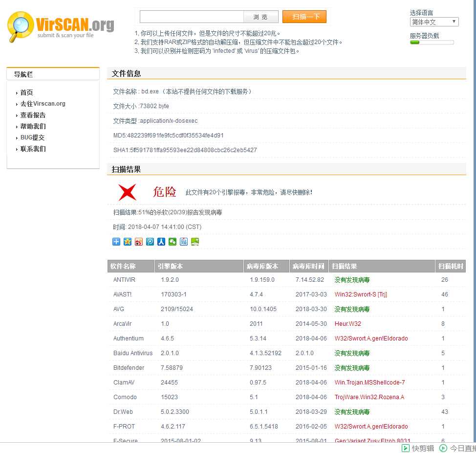Share to Baidu Tieba icon
Image resolution: width=476 pixels, height=453 pixels.
point(184,242)
